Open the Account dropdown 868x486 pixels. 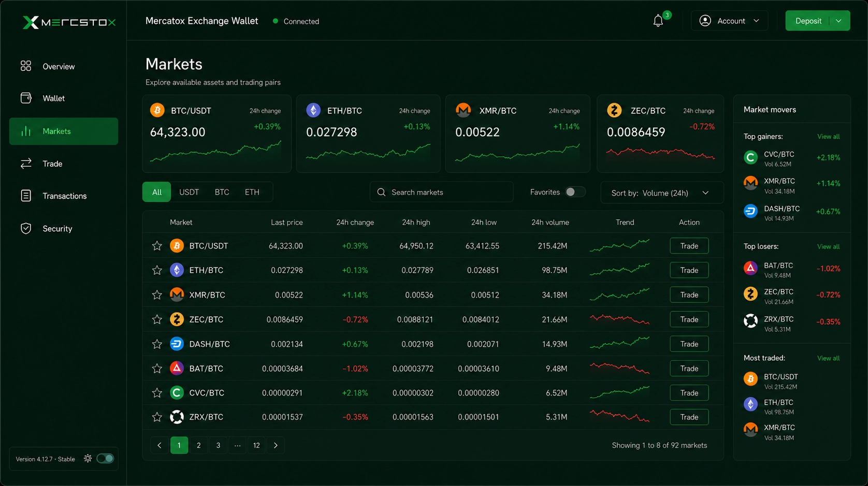point(729,21)
